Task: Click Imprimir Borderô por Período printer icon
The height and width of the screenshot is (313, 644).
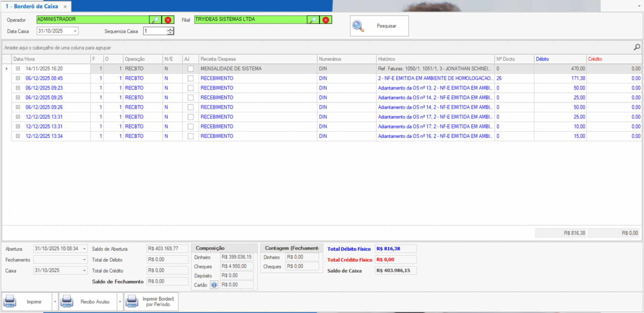Action: pyautogui.click(x=132, y=302)
